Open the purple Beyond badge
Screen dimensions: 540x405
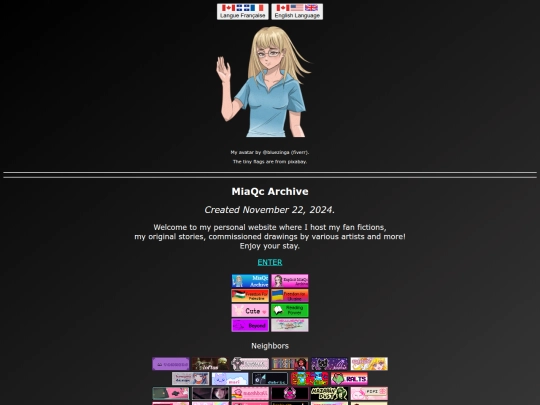(x=250, y=325)
